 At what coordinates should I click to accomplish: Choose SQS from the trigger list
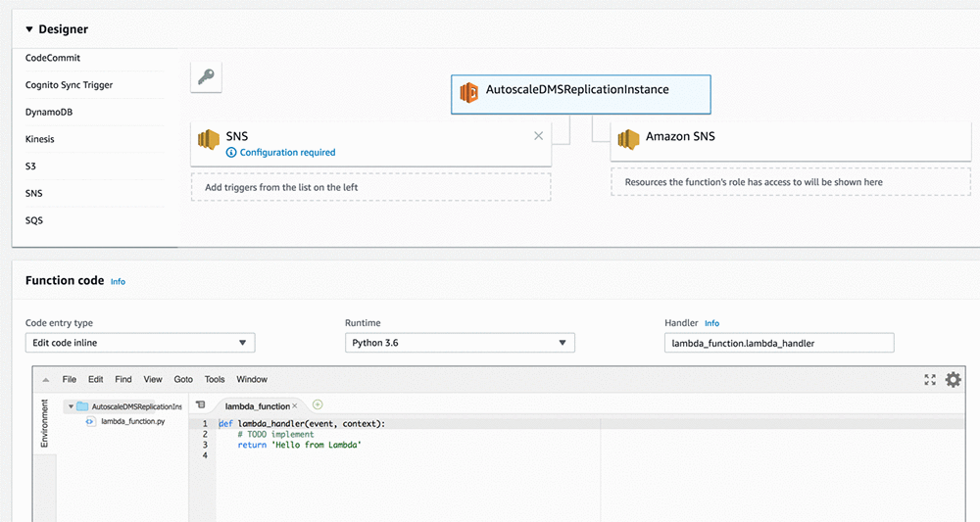coord(33,220)
